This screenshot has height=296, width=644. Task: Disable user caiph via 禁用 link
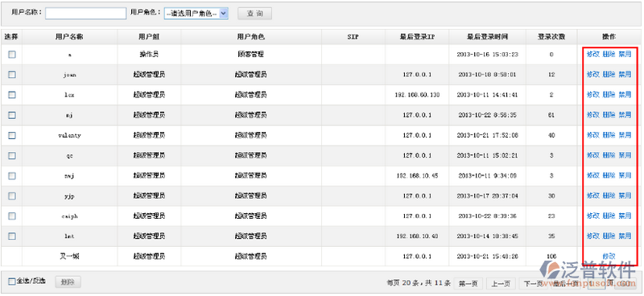pyautogui.click(x=625, y=216)
